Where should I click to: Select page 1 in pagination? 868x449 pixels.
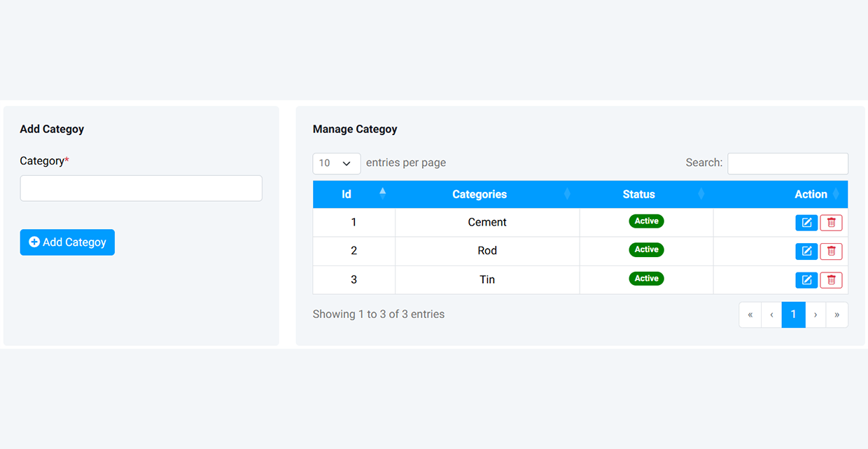point(793,315)
